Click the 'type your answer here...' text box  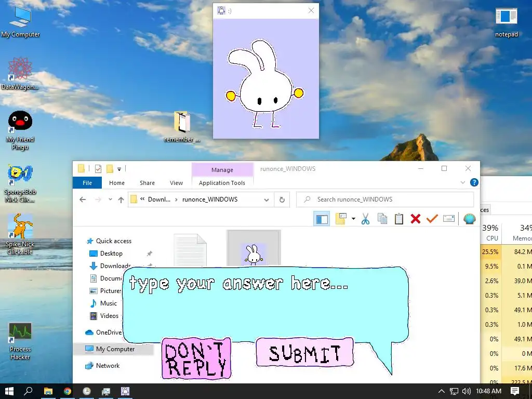tap(265, 303)
